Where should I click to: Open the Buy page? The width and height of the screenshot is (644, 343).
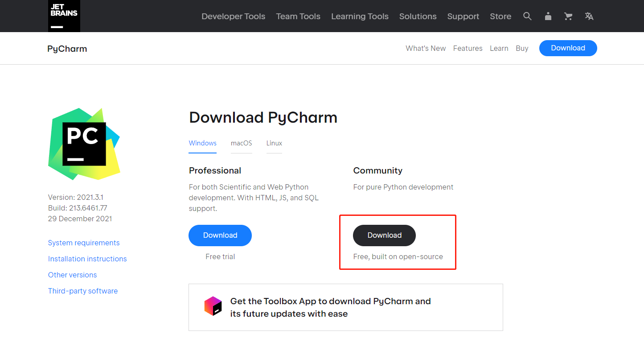tap(522, 48)
